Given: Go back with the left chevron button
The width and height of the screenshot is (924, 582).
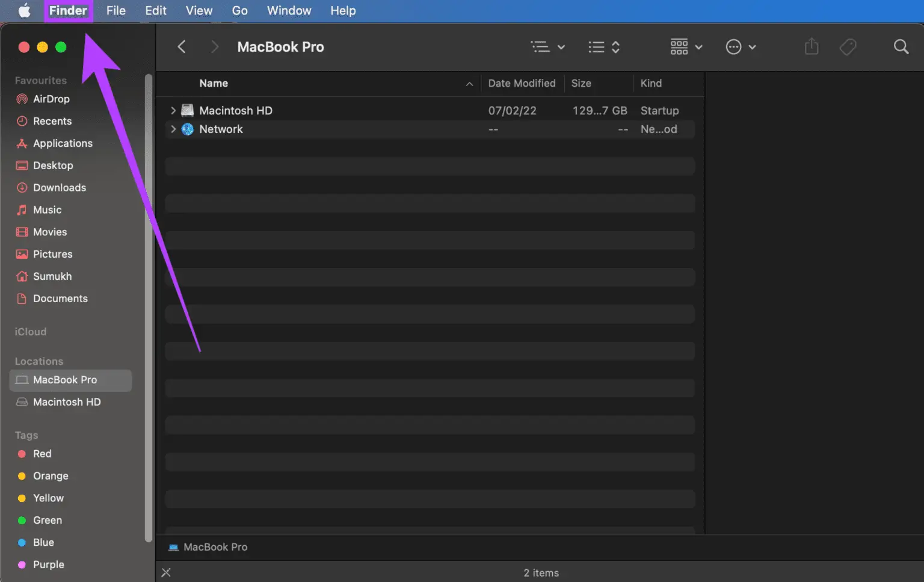Looking at the screenshot, I should pyautogui.click(x=182, y=47).
